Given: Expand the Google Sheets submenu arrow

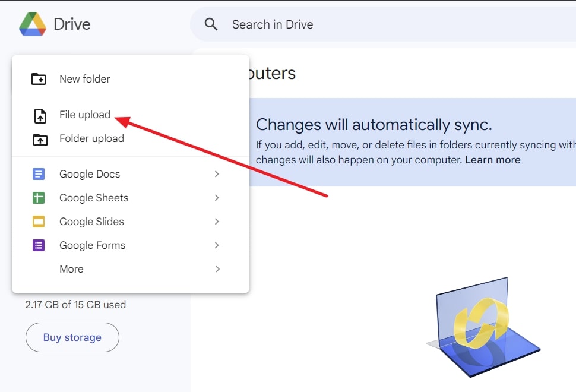Looking at the screenshot, I should pos(217,198).
